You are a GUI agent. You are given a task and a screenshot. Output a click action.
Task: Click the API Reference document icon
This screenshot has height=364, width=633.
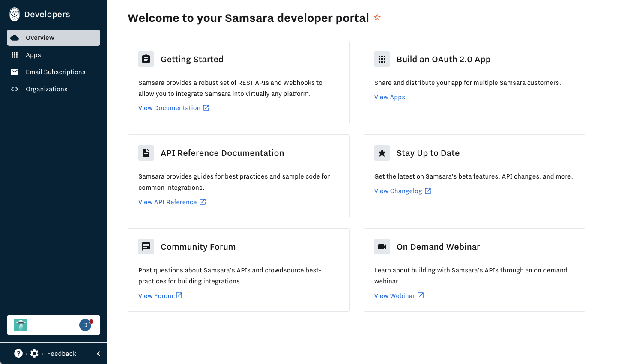[x=146, y=153]
